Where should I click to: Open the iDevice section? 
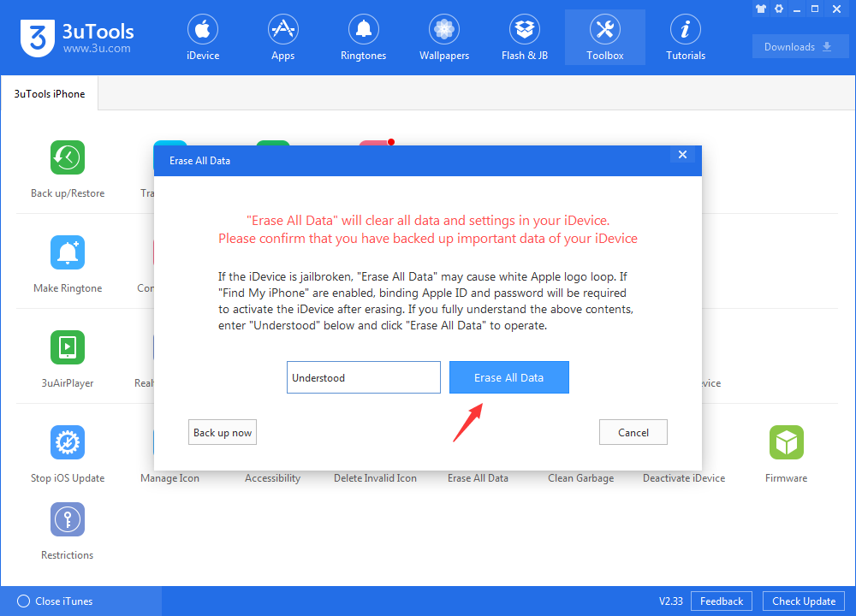[x=203, y=38]
